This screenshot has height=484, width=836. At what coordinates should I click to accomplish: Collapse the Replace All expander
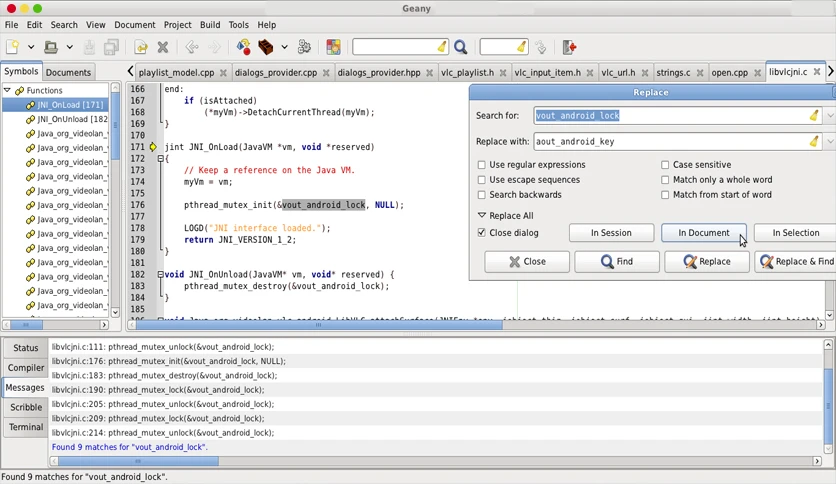click(x=482, y=215)
